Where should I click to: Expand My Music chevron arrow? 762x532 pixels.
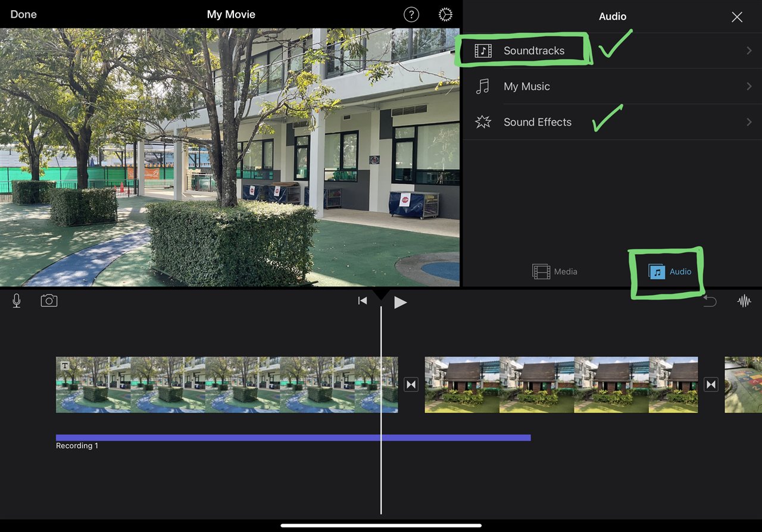tap(749, 86)
